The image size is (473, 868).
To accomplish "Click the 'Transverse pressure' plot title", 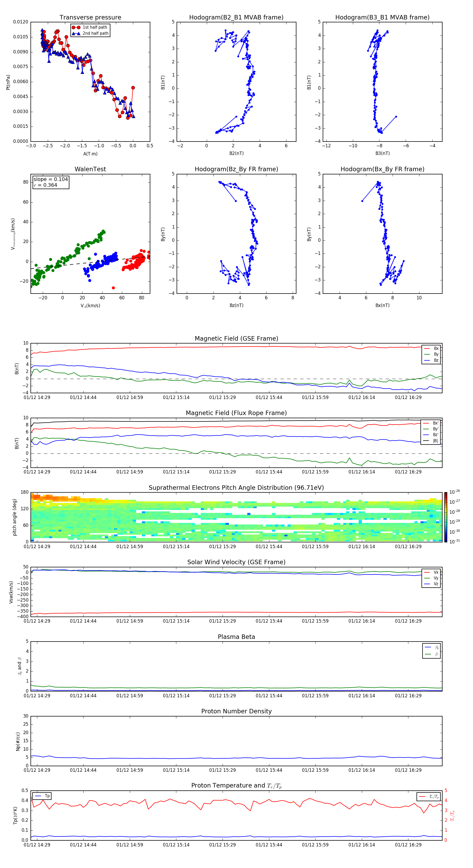I will coord(90,18).
